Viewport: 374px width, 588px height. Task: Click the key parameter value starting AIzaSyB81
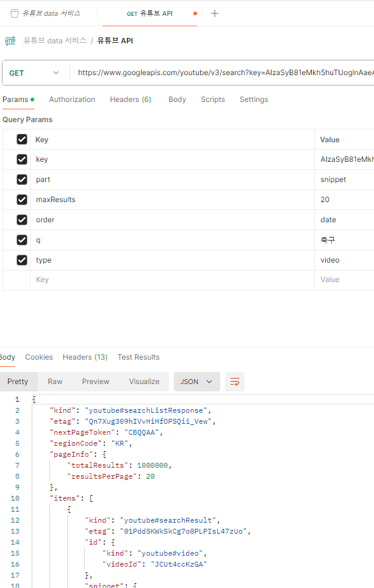[347, 159]
